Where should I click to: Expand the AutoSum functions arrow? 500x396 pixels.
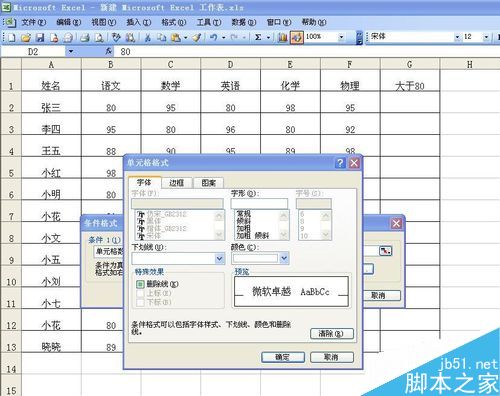click(x=268, y=38)
